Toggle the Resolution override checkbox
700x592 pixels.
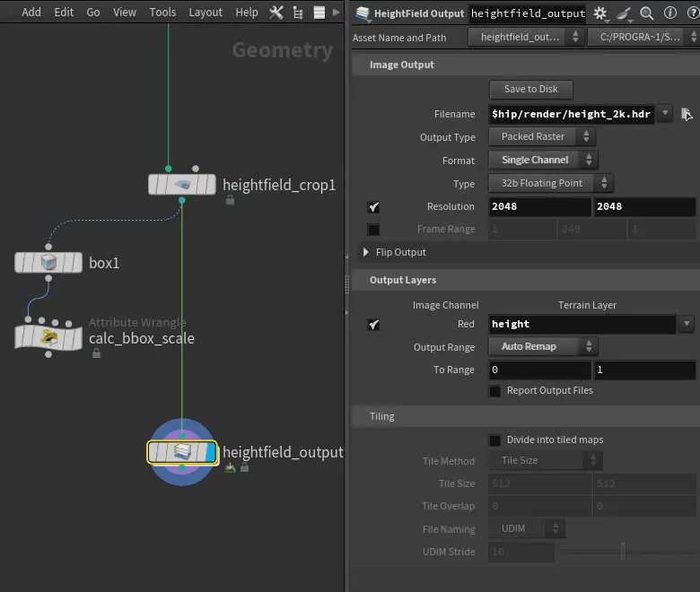pos(373,207)
